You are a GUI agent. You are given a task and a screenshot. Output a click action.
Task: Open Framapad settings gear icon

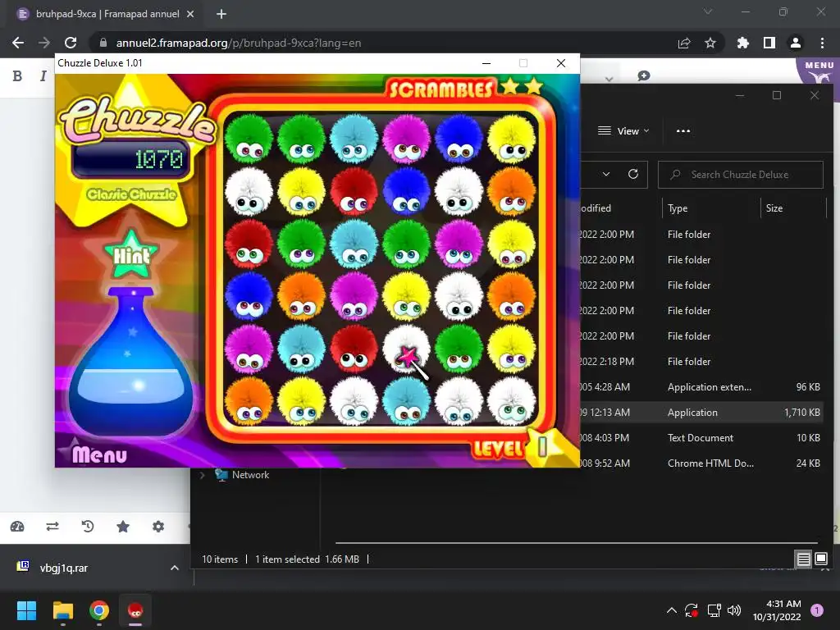[x=158, y=527]
